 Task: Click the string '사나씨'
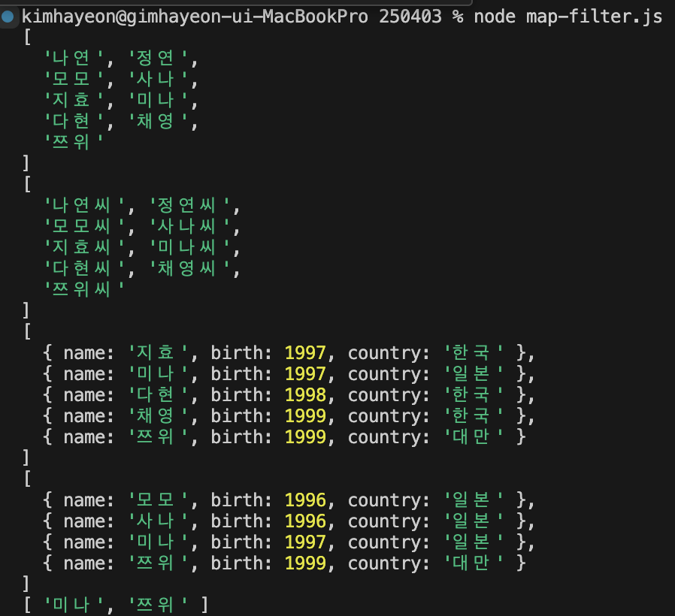190,226
